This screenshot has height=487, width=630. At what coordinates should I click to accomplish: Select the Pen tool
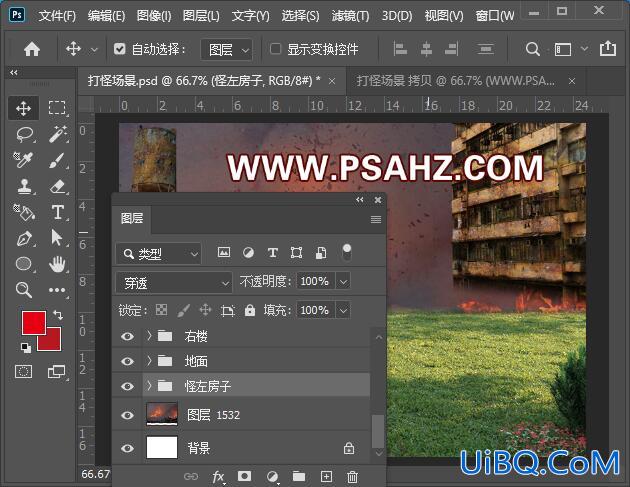click(24, 238)
